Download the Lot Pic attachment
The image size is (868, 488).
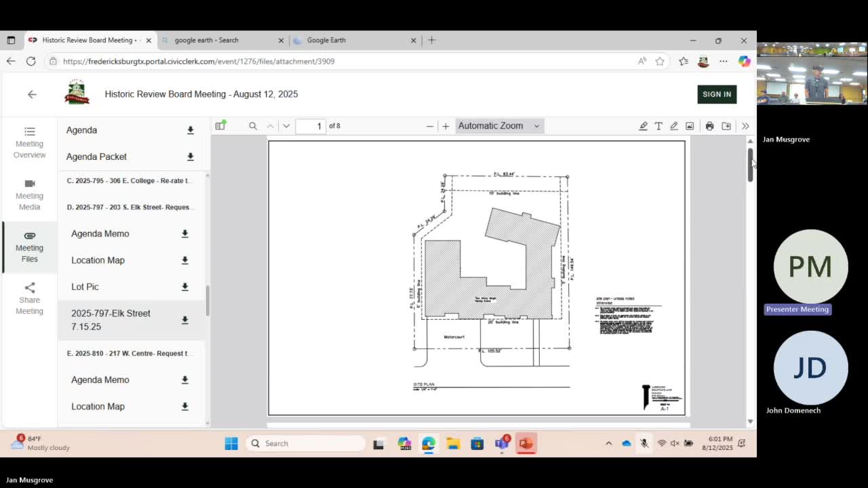[184, 287]
